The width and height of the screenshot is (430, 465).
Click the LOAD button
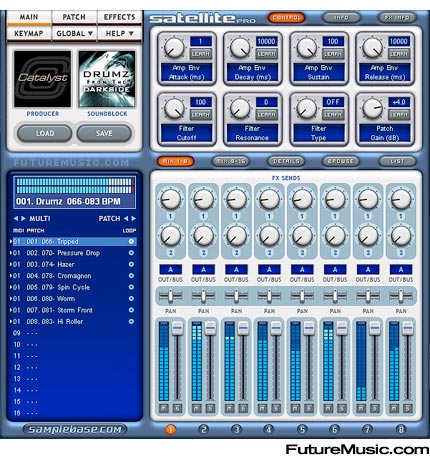[x=45, y=133]
